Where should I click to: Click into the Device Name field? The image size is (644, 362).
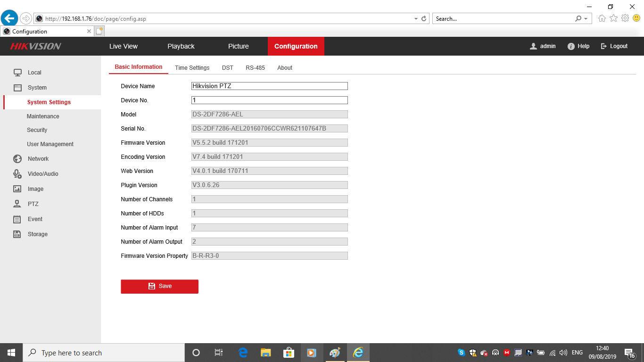pyautogui.click(x=269, y=86)
